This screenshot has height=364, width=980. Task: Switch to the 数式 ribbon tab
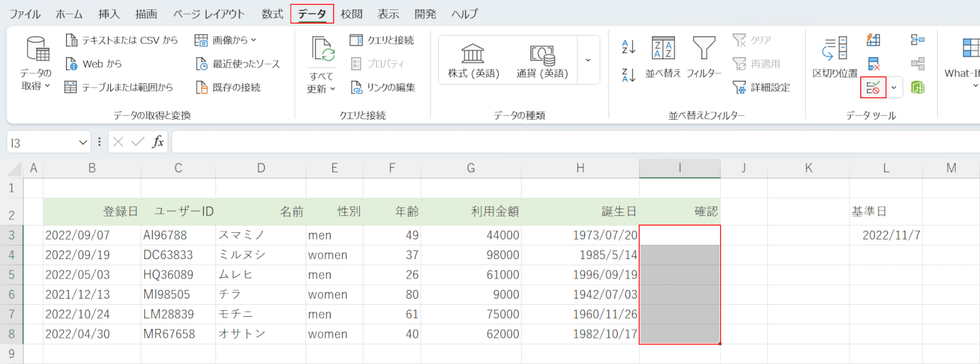pyautogui.click(x=272, y=14)
